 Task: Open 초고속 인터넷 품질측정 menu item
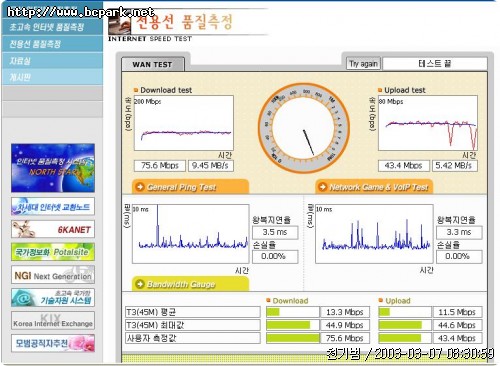pos(52,27)
